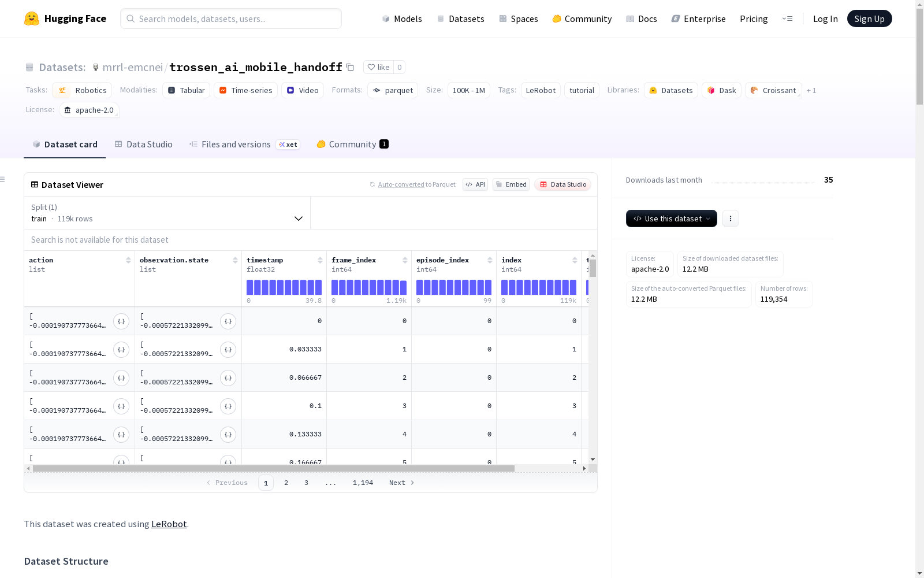Expand observation.state cell in timestamp 0.1 row
The width and height of the screenshot is (924, 578).
228,406
